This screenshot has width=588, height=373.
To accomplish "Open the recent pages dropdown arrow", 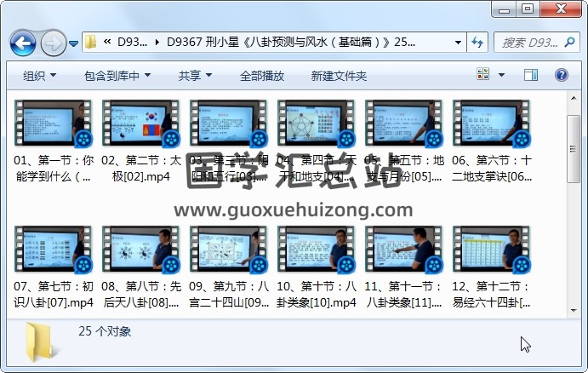I will (74, 43).
